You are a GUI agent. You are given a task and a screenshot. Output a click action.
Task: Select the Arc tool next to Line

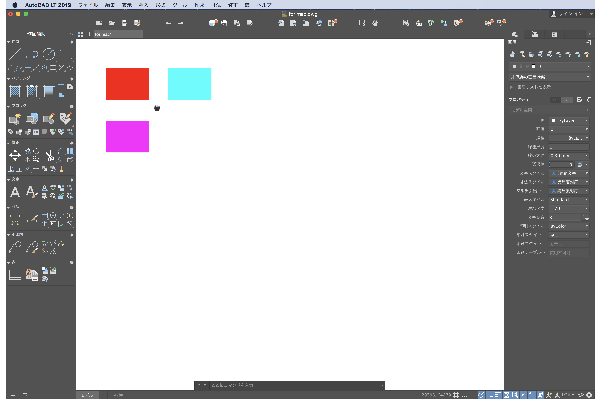click(33, 54)
